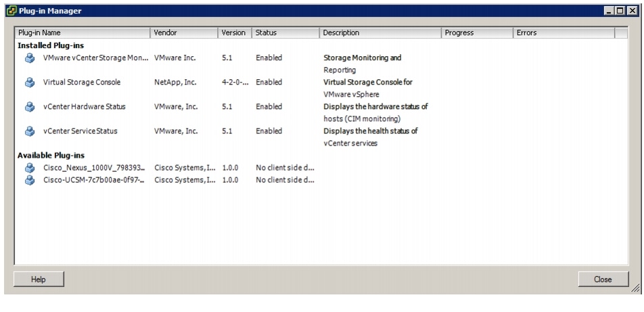The height and width of the screenshot is (312, 644).
Task: Click the Cisco-UCSM plug-in icon
Action: (x=30, y=180)
